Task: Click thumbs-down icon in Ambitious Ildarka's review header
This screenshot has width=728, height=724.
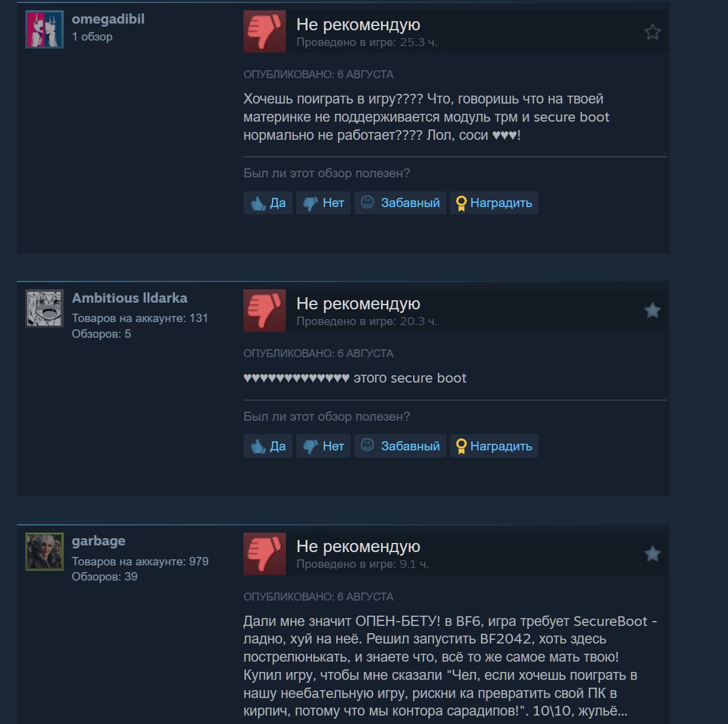Action: point(265,311)
